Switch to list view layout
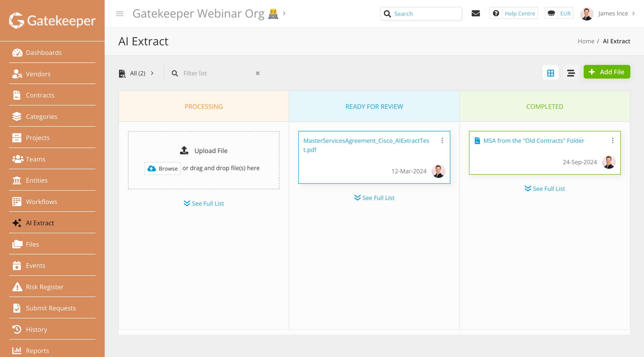This screenshot has height=357, width=644. [x=571, y=73]
